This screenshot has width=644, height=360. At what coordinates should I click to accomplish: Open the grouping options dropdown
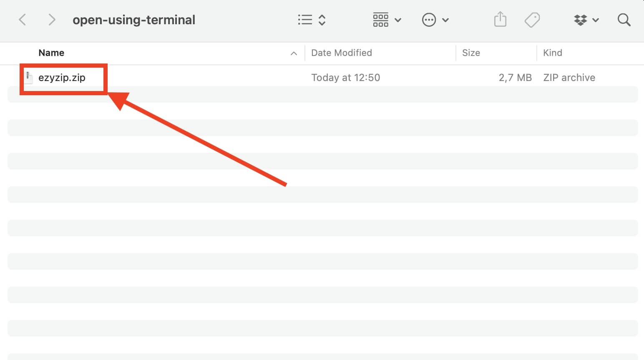(x=397, y=20)
